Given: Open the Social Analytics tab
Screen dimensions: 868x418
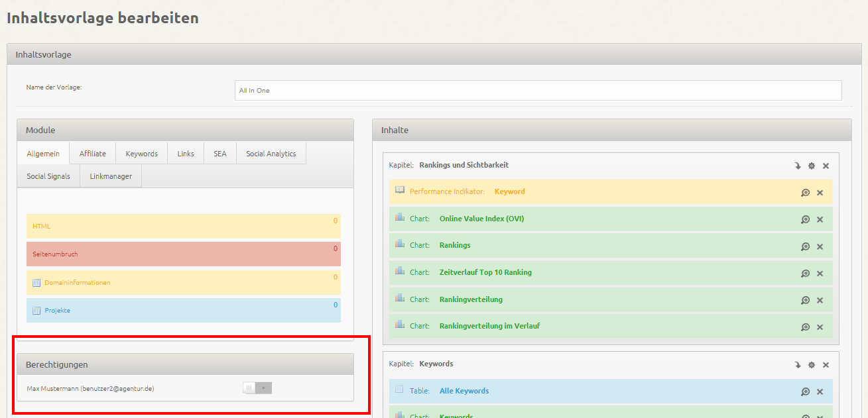Looking at the screenshot, I should tap(271, 154).
